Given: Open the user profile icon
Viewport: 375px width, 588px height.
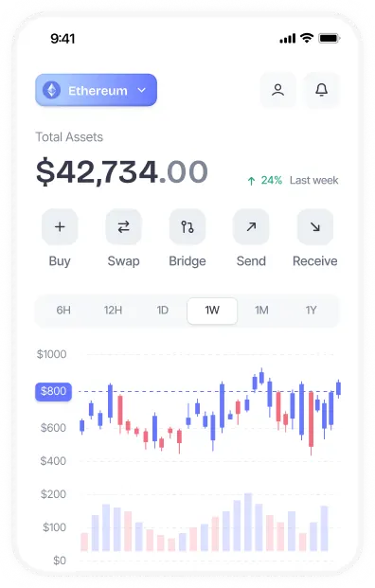Looking at the screenshot, I should point(277,90).
